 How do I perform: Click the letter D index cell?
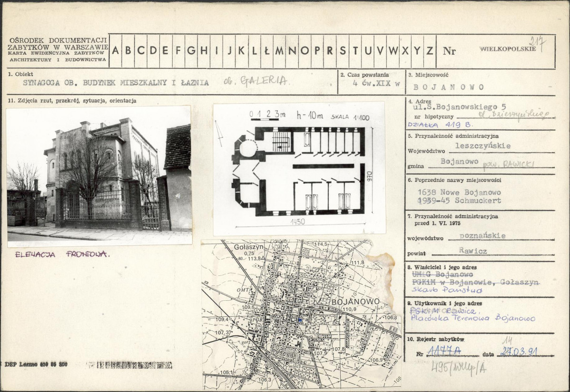[153, 51]
